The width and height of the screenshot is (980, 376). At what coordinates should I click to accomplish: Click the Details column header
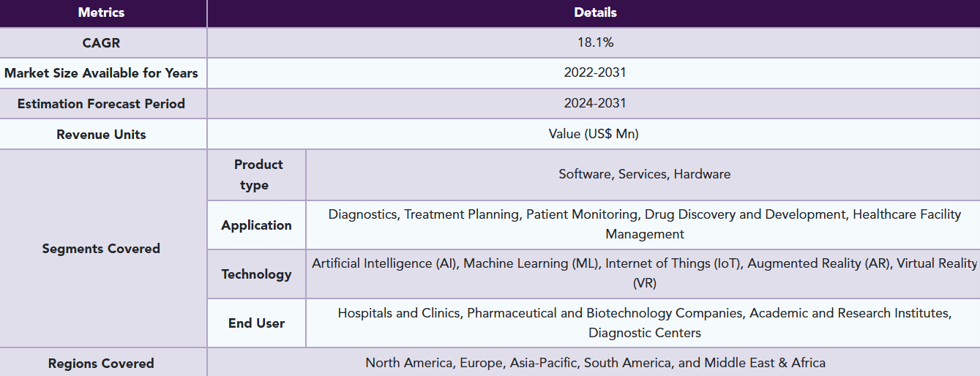(x=595, y=12)
